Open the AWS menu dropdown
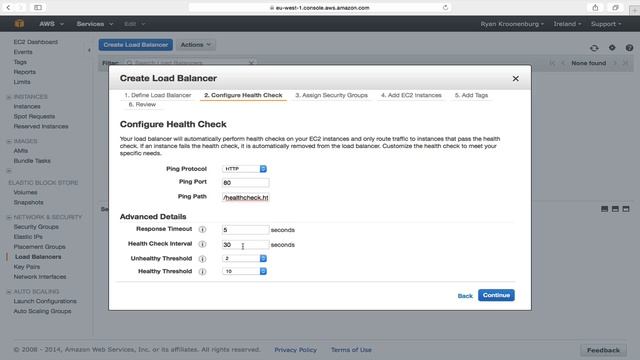Image resolution: width=640 pixels, height=360 pixels. click(x=51, y=24)
